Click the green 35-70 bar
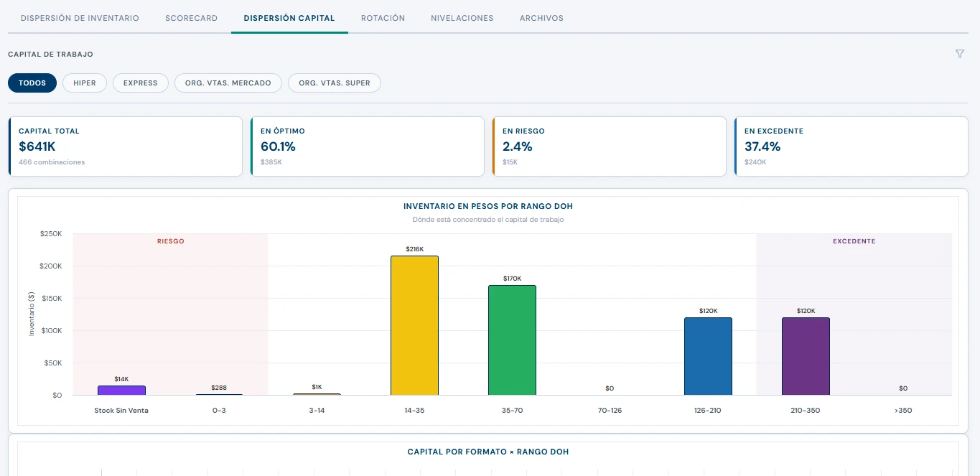Image resolution: width=980 pixels, height=476 pixels. 512,340
